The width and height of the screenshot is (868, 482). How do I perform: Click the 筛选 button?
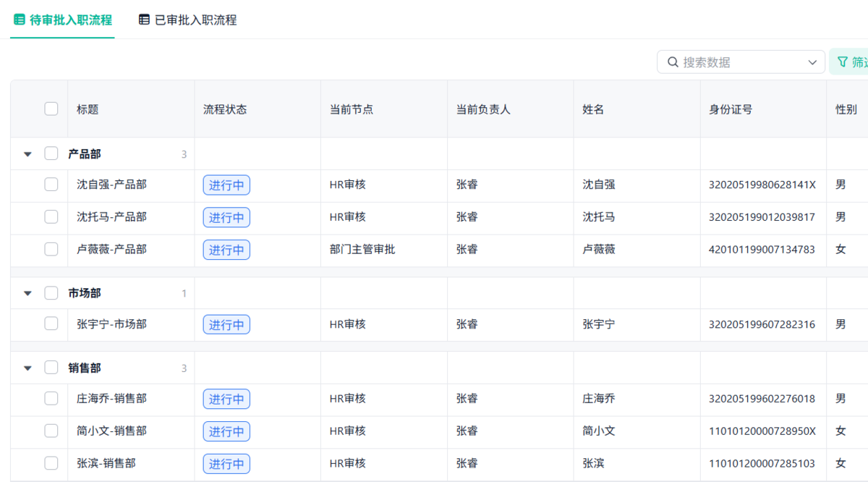pyautogui.click(x=852, y=62)
